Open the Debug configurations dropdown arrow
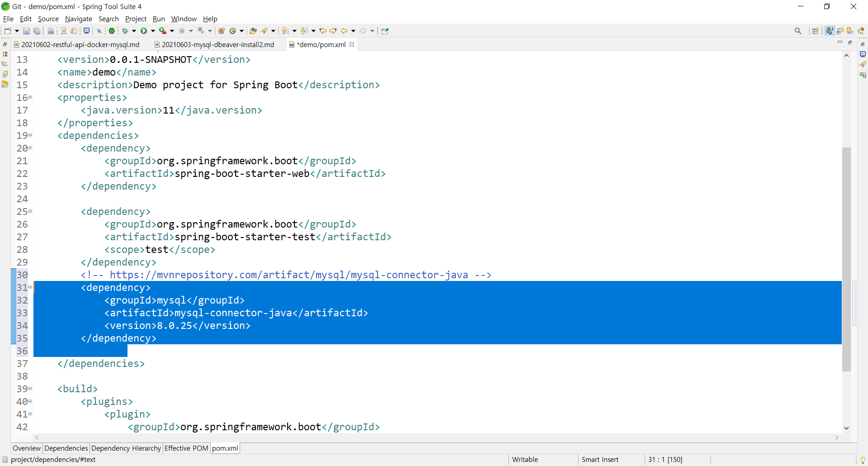 pyautogui.click(x=134, y=31)
